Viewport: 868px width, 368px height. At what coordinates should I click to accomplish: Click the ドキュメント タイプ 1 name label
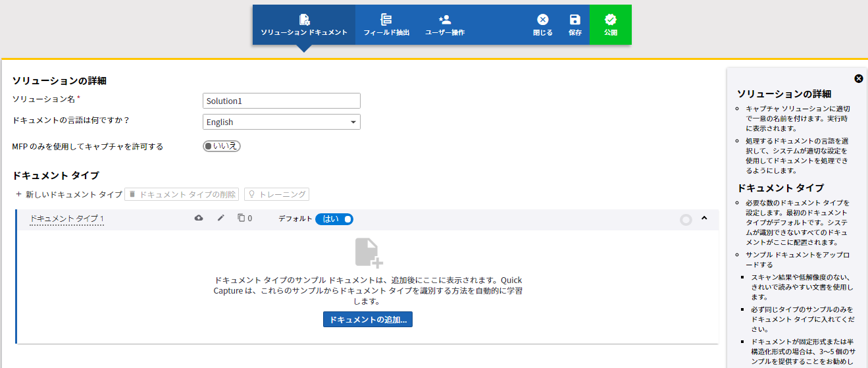coord(67,219)
